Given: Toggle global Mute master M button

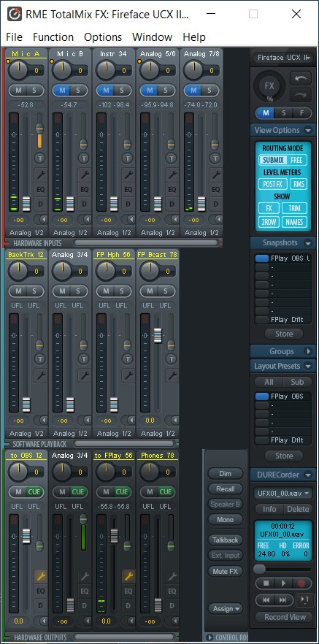Looking at the screenshot, I should [x=266, y=112].
